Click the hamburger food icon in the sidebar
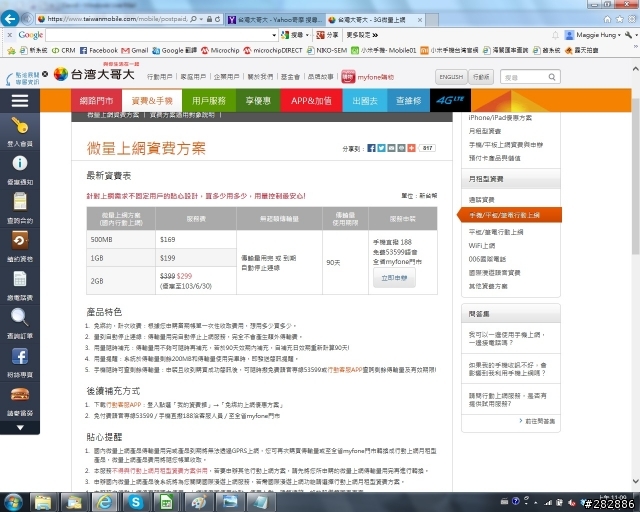 (20, 394)
